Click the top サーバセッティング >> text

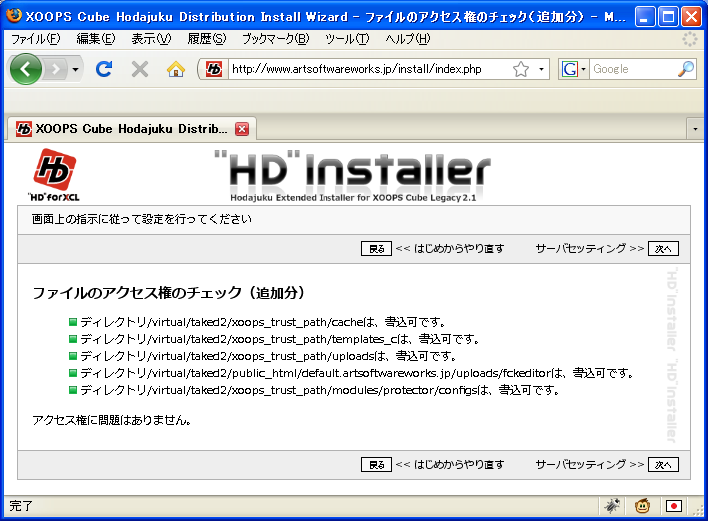pyautogui.click(x=589, y=249)
